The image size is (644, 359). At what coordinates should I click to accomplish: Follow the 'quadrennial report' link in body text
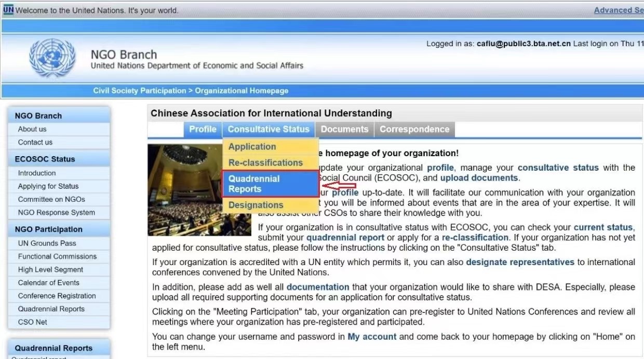(345, 238)
